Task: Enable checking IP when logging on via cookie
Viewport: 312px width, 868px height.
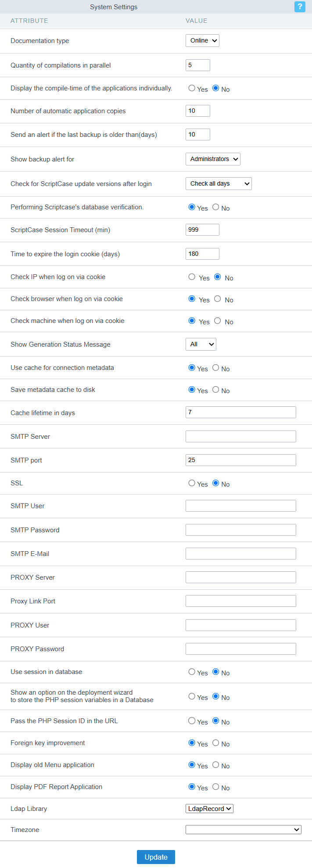Action: coord(192,276)
